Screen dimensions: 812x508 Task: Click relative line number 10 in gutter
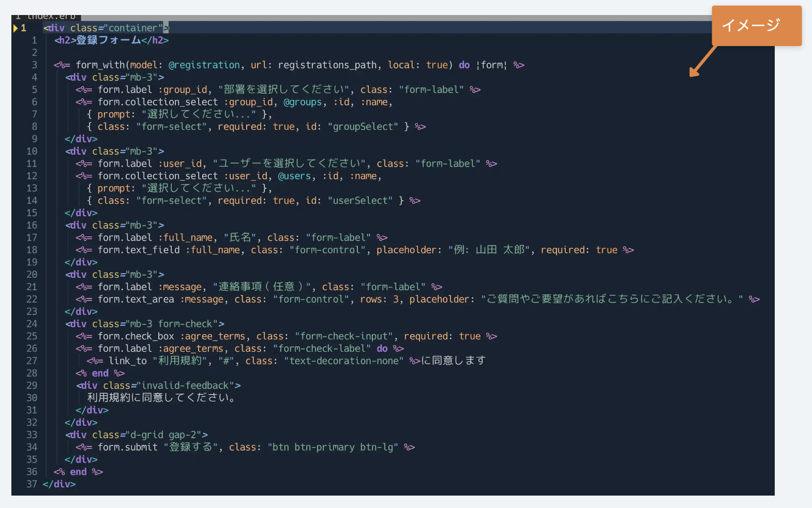click(32, 152)
